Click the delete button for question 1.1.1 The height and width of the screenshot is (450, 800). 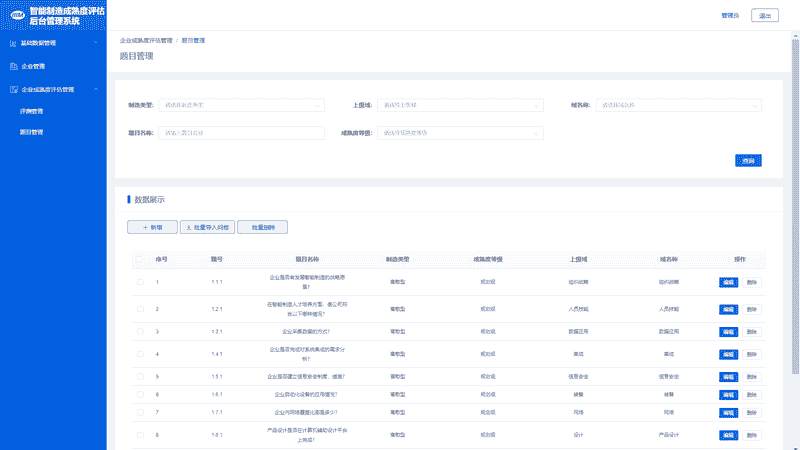pyautogui.click(x=752, y=282)
